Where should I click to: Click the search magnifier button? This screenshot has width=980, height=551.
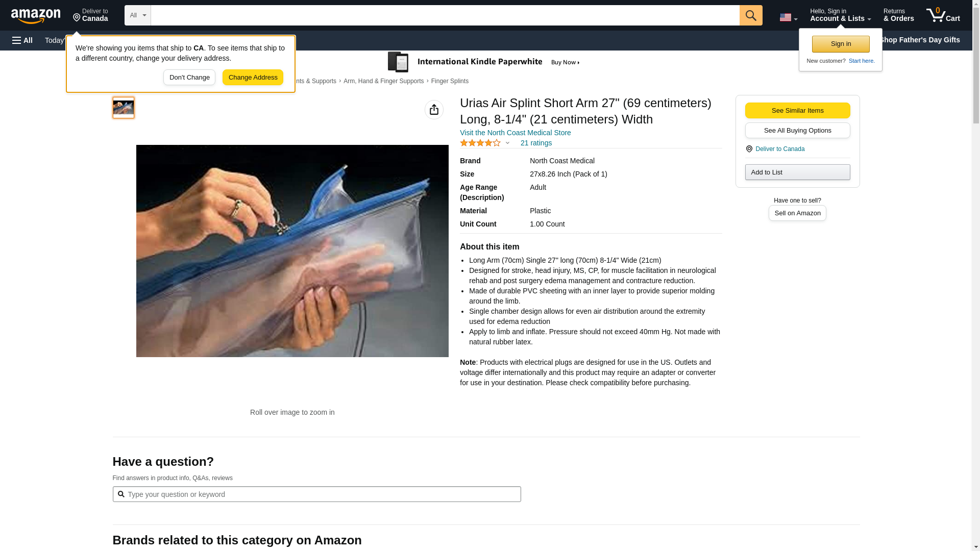coord(750,15)
